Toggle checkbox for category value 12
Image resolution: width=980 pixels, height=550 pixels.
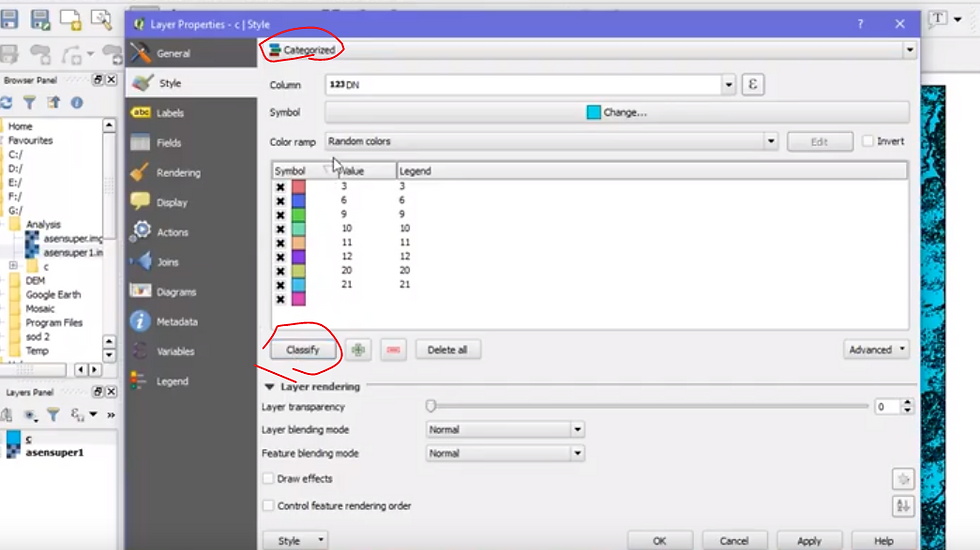point(280,257)
